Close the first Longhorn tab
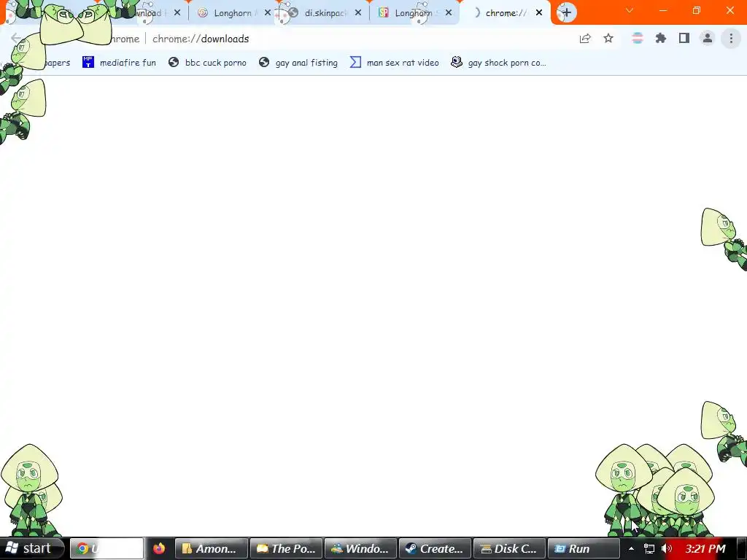747x560 pixels. [x=268, y=13]
